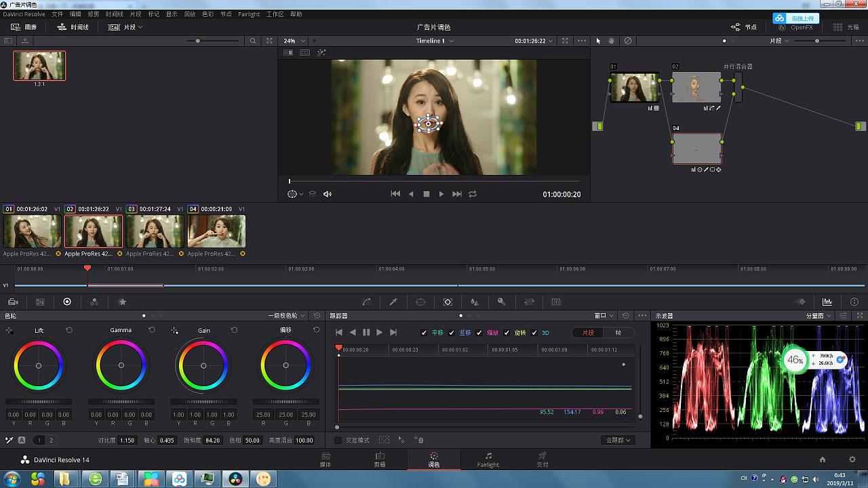868x488 pixels.
Task: Expand the 片段 clips dropdown in toolbar
Action: tap(126, 27)
